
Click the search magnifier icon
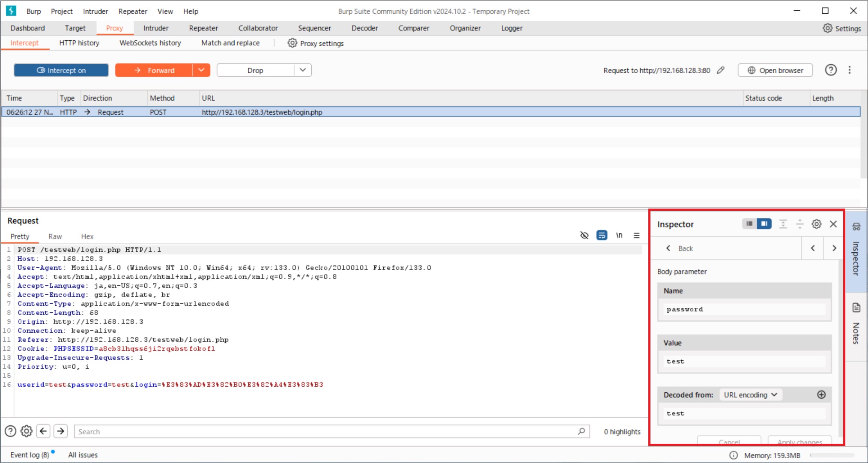[x=581, y=431]
